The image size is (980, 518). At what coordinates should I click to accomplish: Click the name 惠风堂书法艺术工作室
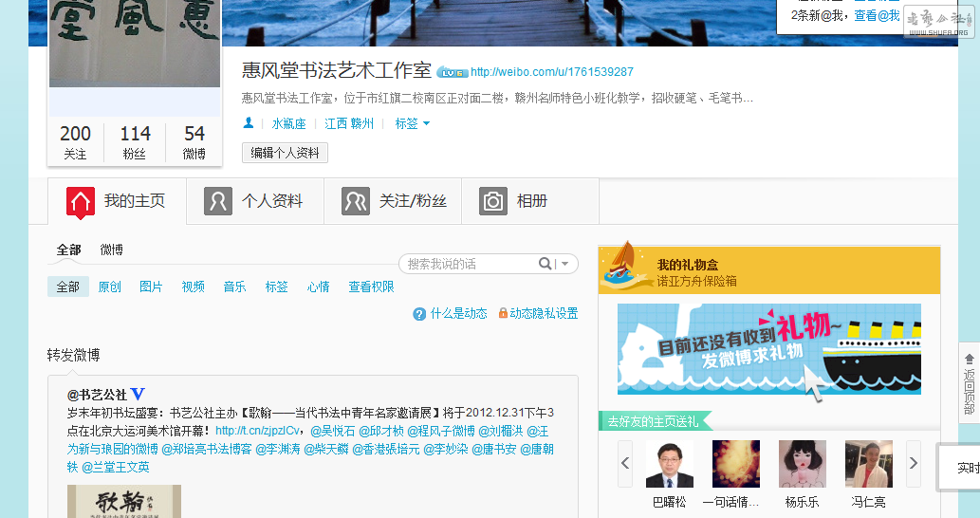(x=336, y=70)
